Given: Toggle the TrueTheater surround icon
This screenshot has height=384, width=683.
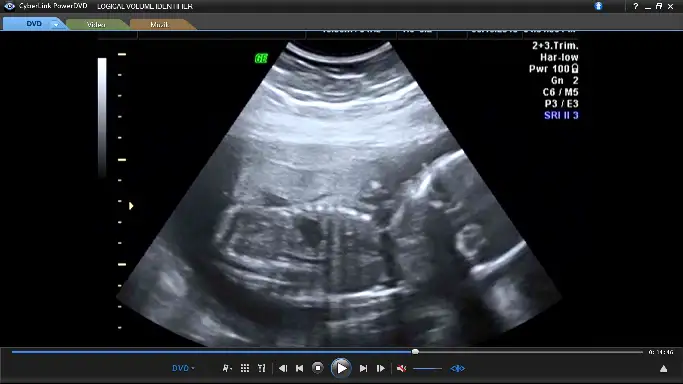Looking at the screenshot, I should point(457,368).
